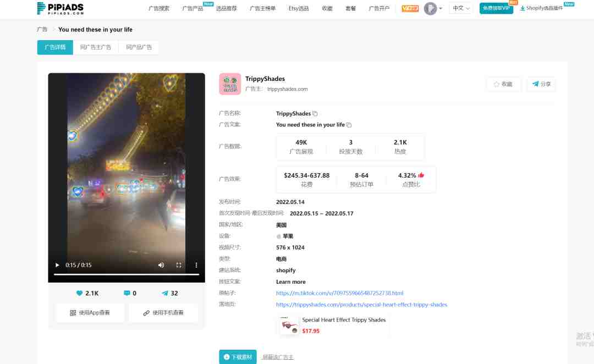Click the $245.34-637.88 spend value

coord(307,176)
